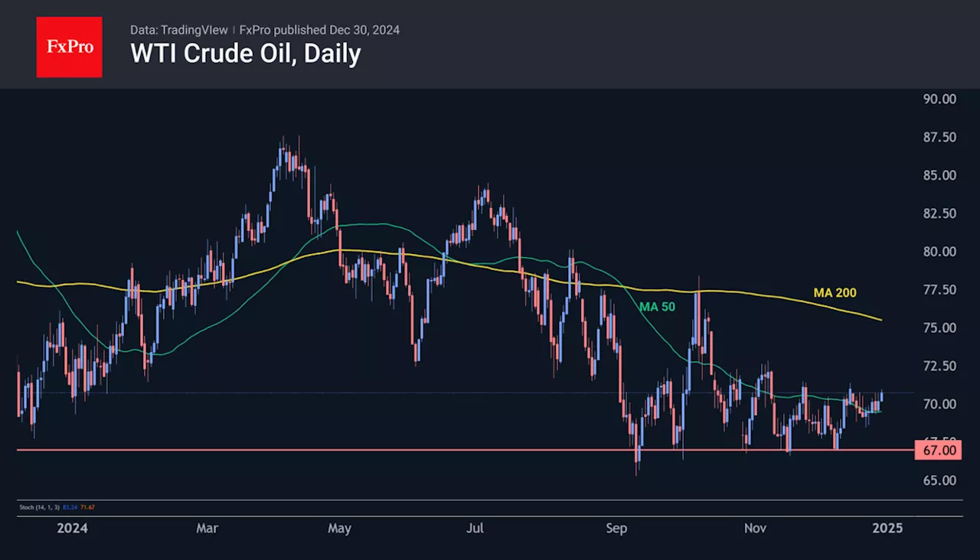Click the red 67.00 price tag
980x560 pixels.
pos(938,451)
